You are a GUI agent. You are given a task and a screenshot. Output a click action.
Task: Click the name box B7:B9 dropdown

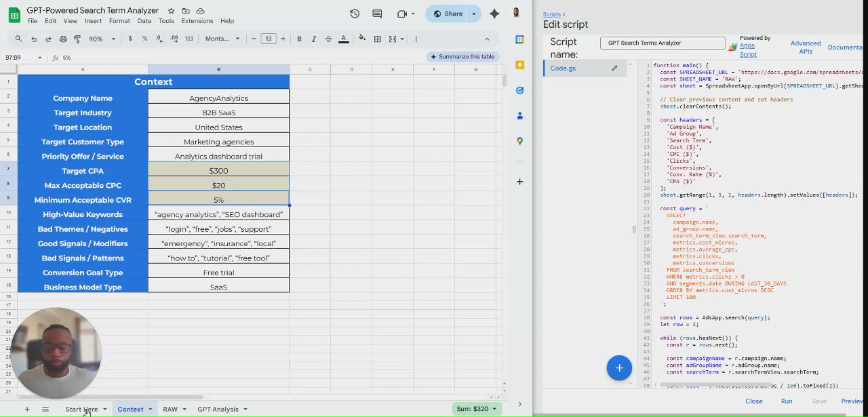pos(40,58)
